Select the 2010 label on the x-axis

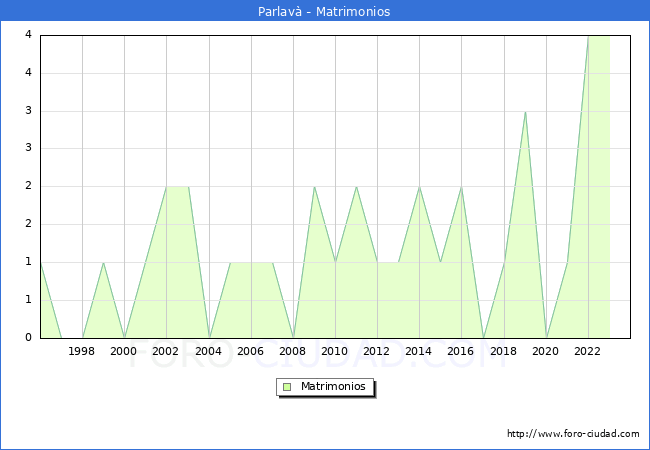tap(334, 351)
